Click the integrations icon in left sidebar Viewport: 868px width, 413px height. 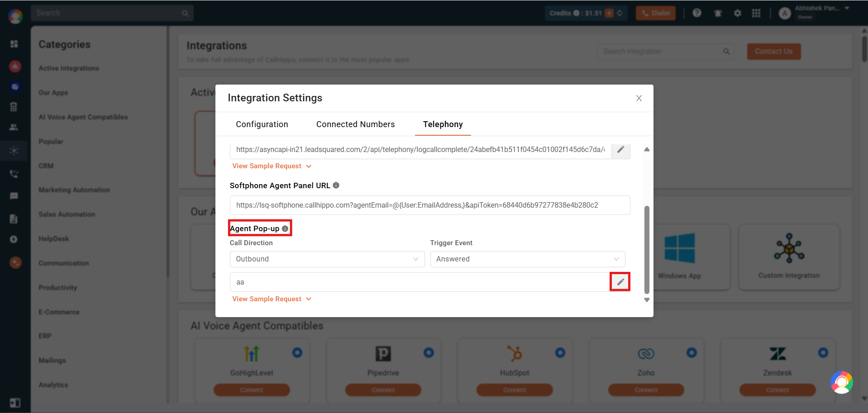(14, 151)
